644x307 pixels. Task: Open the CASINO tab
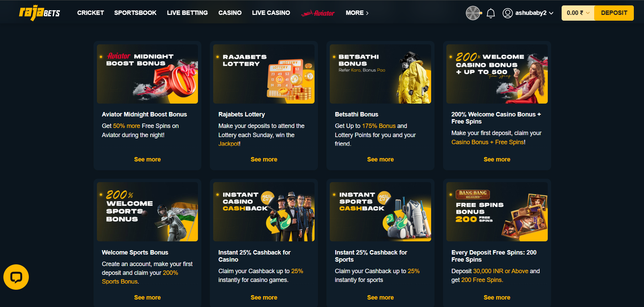(x=230, y=13)
